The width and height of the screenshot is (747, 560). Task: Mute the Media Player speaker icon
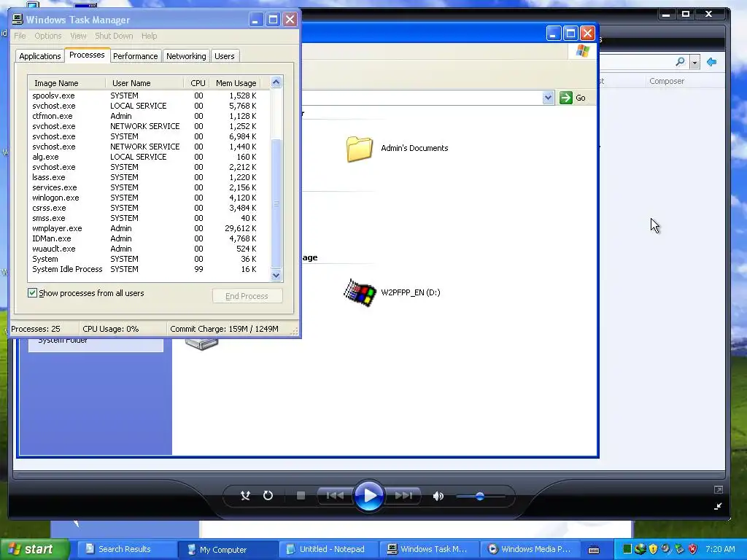(438, 496)
